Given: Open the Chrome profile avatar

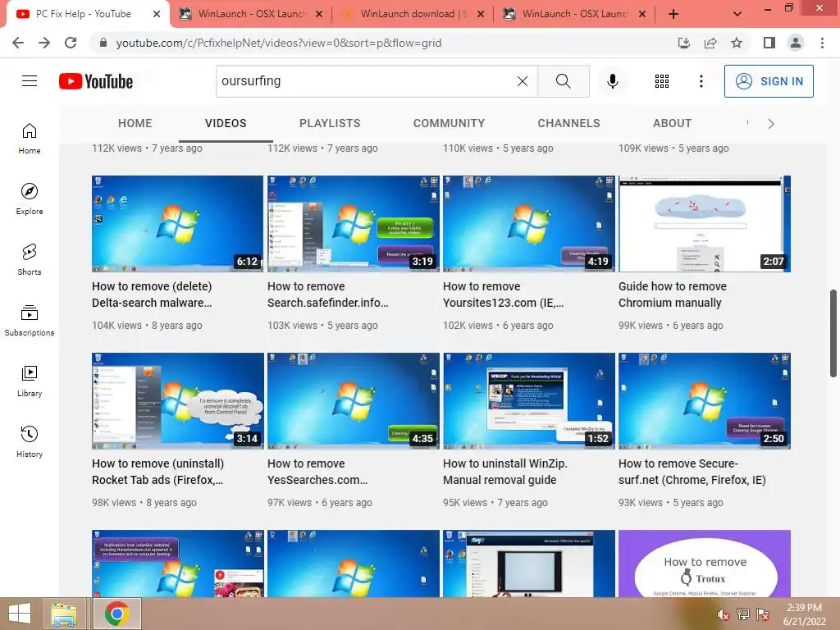Looking at the screenshot, I should pos(796,43).
